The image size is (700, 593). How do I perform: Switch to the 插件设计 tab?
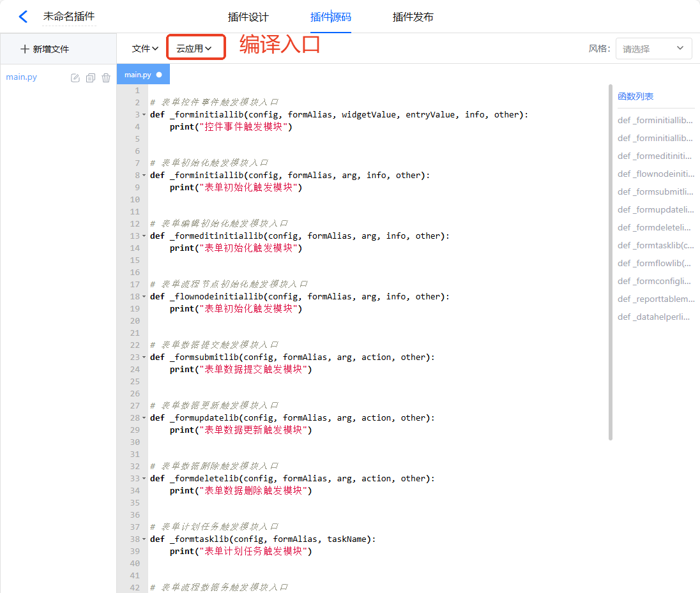pyautogui.click(x=248, y=17)
